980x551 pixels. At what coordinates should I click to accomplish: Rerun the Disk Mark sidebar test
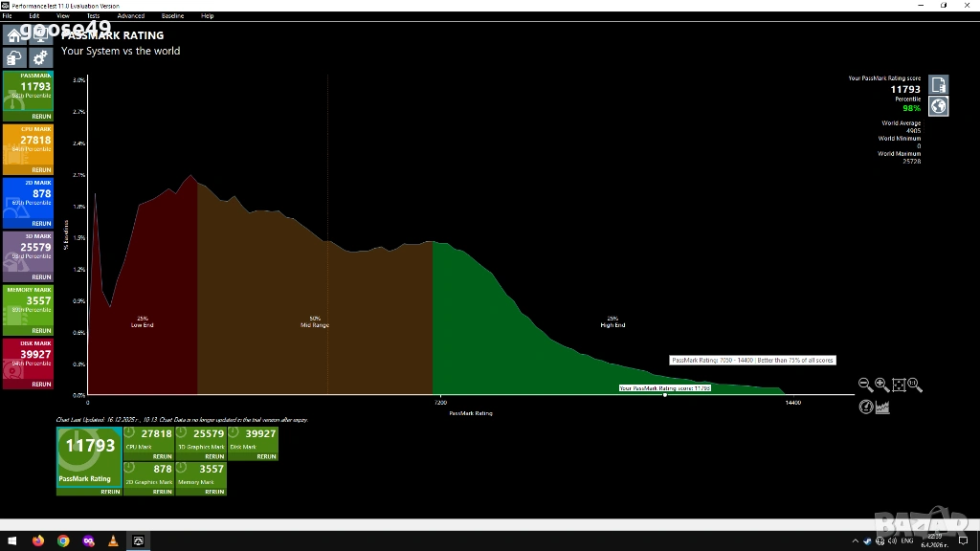(41, 385)
